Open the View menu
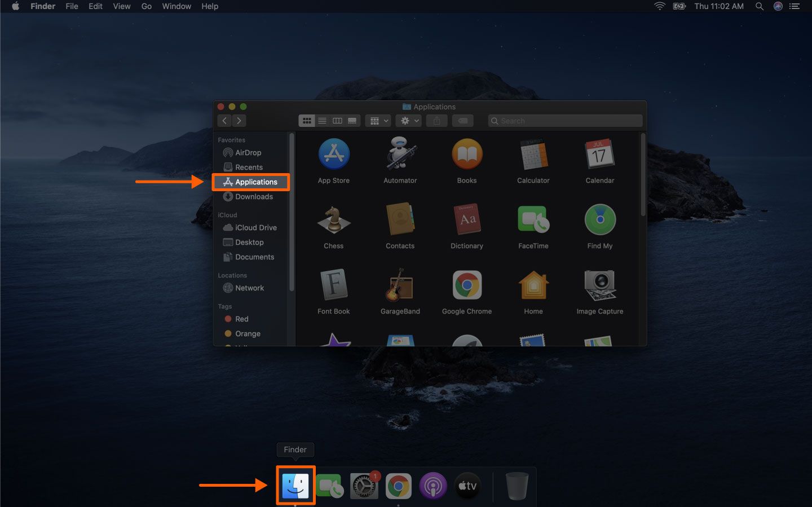 pyautogui.click(x=122, y=6)
